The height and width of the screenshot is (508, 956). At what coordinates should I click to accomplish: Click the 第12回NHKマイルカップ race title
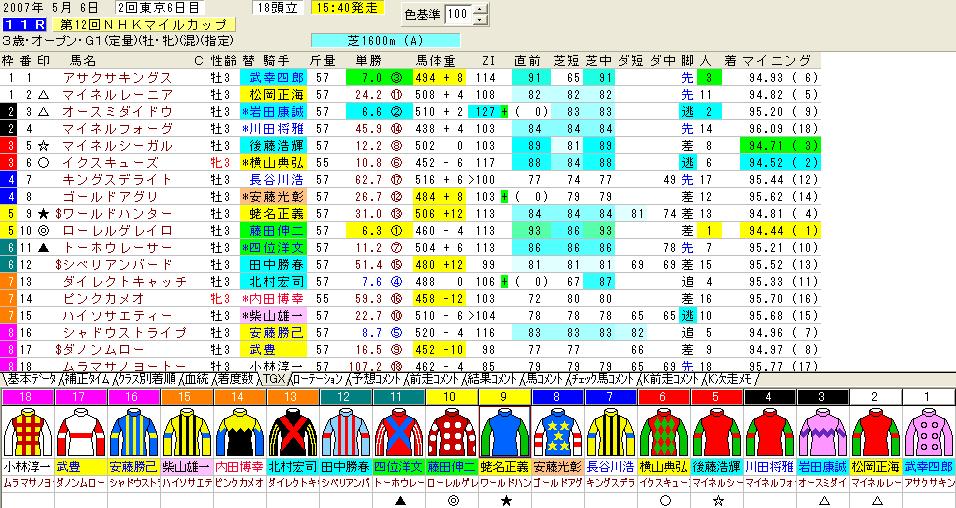[x=144, y=25]
